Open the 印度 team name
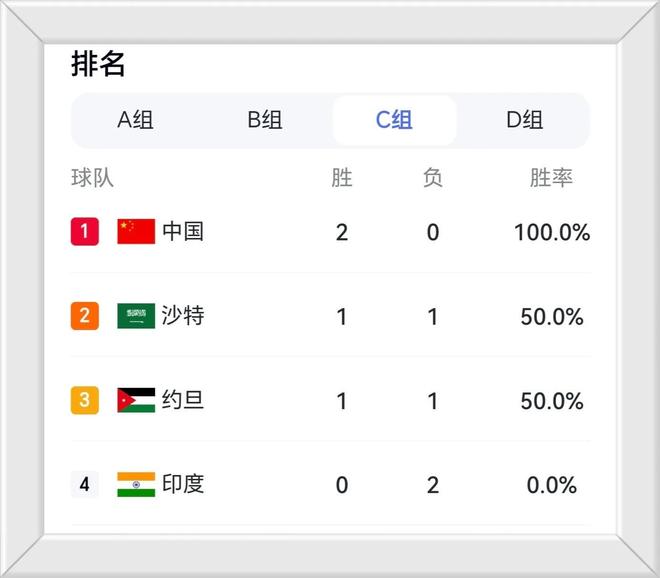 [183, 484]
